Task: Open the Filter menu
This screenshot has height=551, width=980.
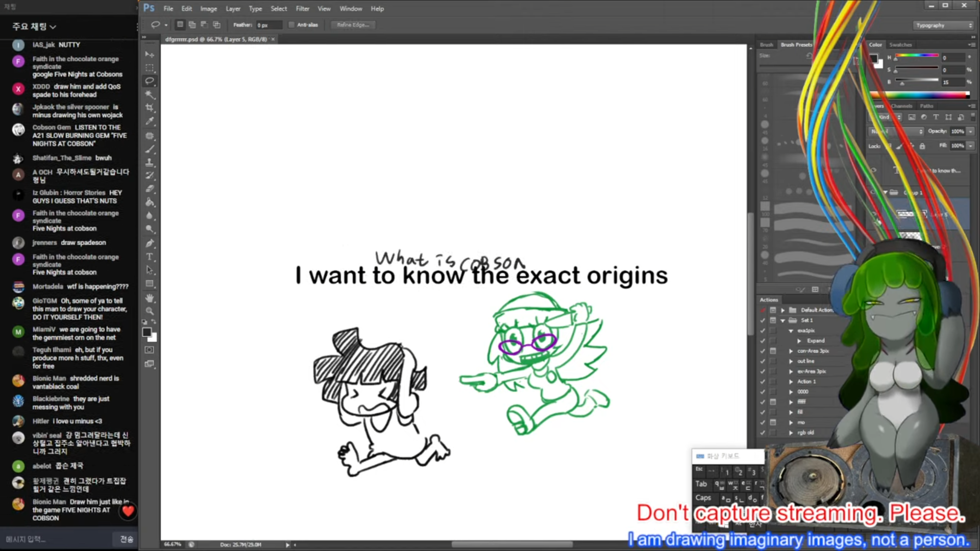Action: click(x=302, y=9)
